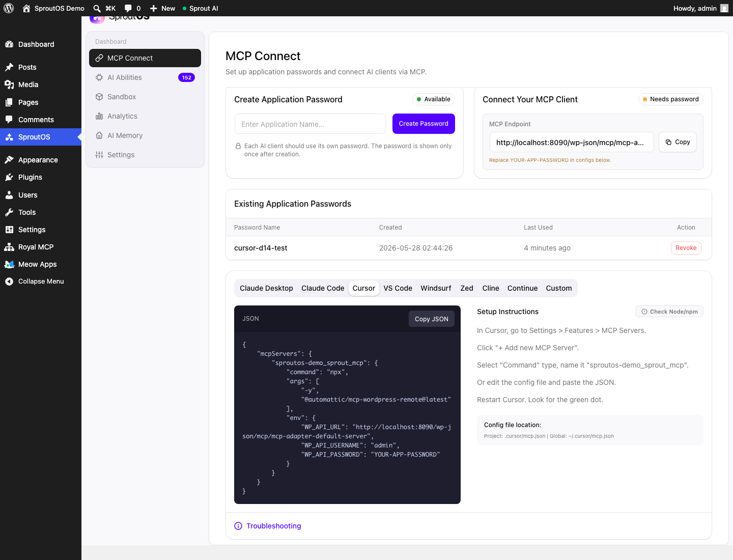Open the Sprout AI admin bar item
The height and width of the screenshot is (560, 733).
[x=201, y=8]
